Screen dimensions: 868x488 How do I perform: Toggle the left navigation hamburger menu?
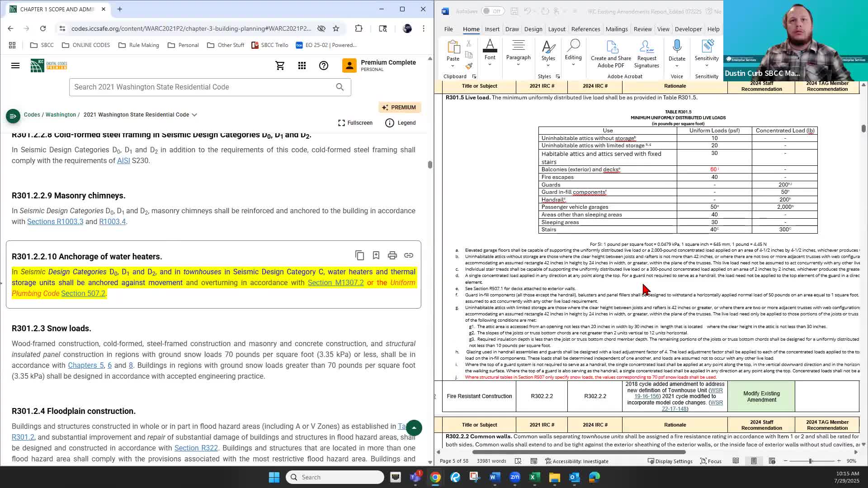pos(15,66)
